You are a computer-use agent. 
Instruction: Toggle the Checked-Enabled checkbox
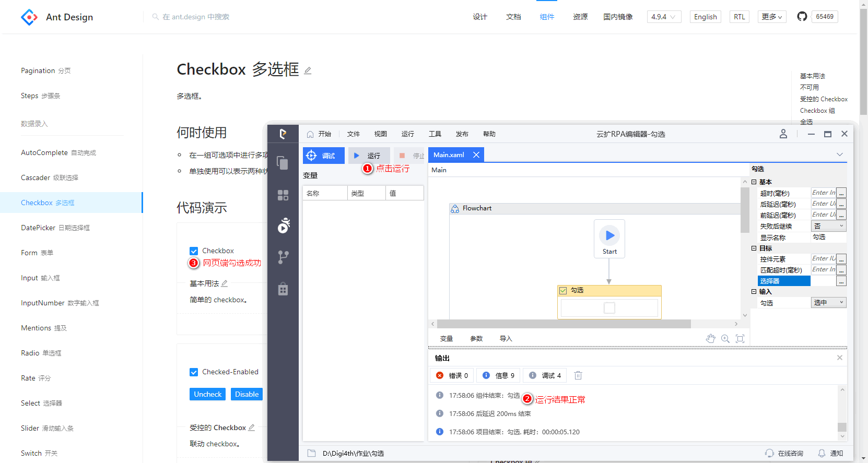click(194, 372)
